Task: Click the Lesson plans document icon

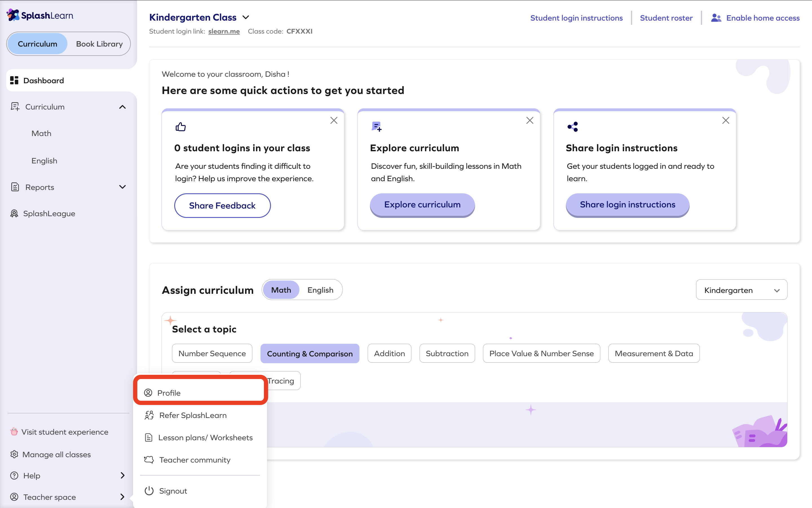Action: coord(149,437)
